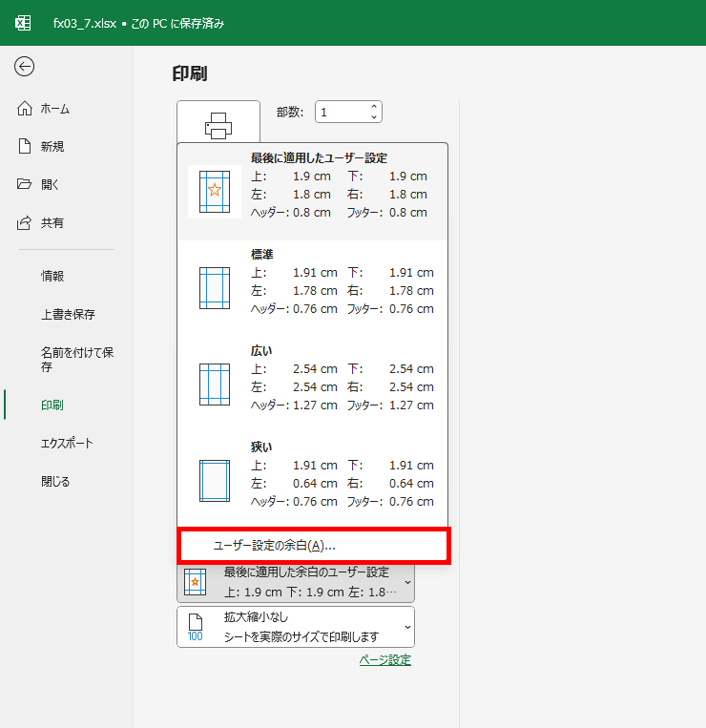Viewport: 706px width, 728px height.
Task: Click the star margin thumbnail icon
Action: 215,192
